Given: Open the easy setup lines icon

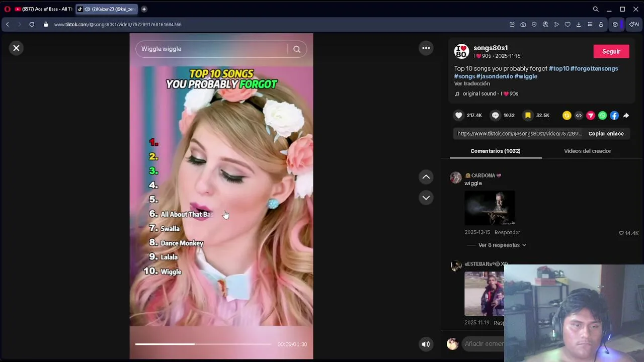Looking at the screenshot, I should pyautogui.click(x=590, y=24).
